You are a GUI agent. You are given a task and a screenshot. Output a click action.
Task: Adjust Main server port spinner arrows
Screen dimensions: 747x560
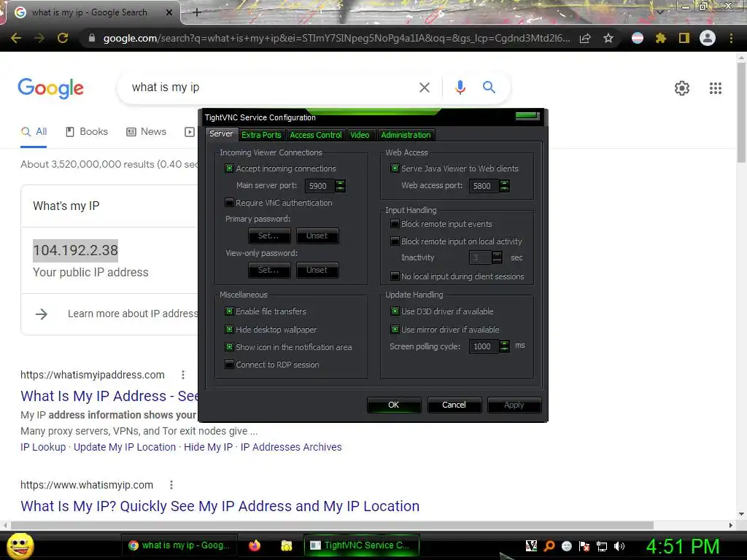[340, 186]
